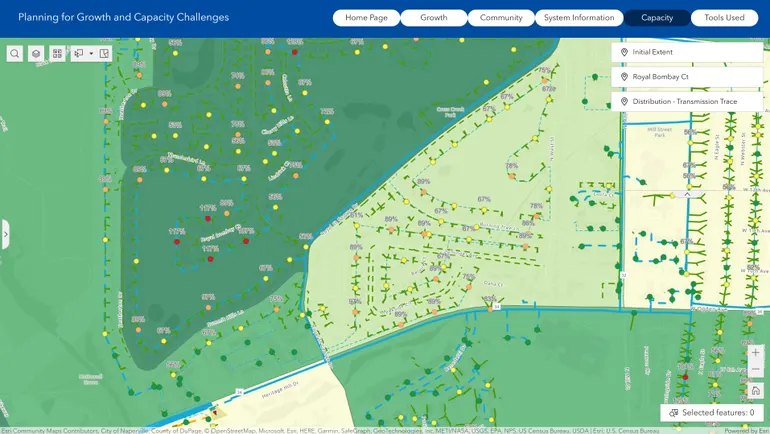Open the Capacity tab
Screen dimensions: 770x434
[657, 18]
